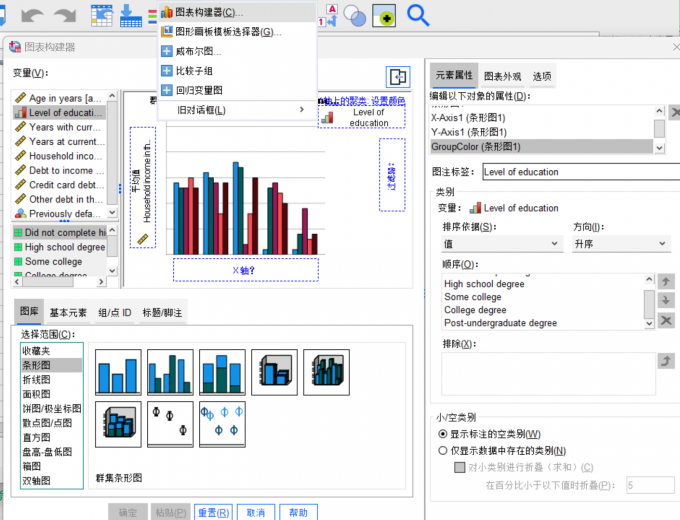
Task: Click the magnifier search icon in toolbar
Action: tap(418, 16)
